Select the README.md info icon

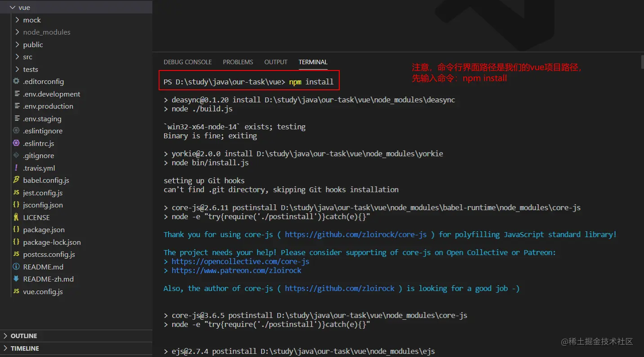tap(17, 267)
